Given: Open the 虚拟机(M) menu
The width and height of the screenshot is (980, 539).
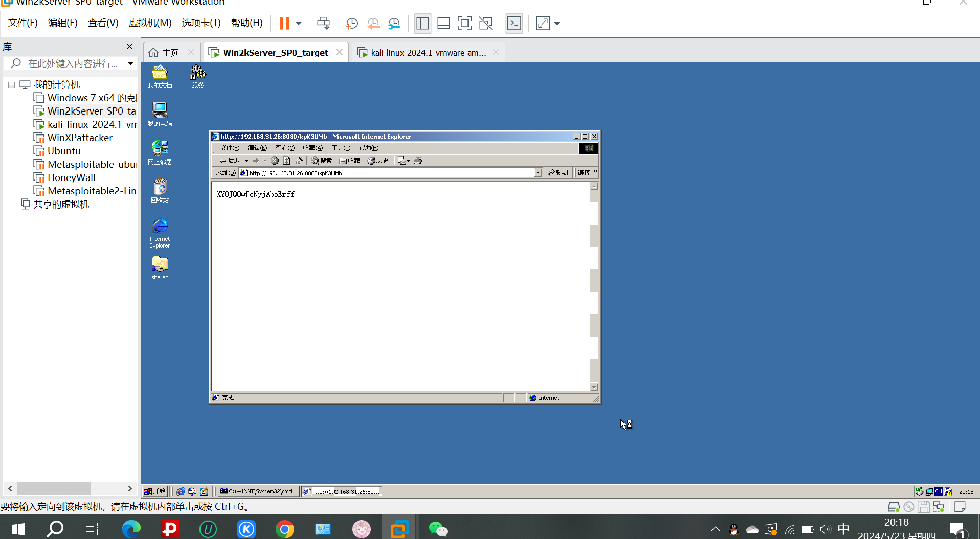Looking at the screenshot, I should click(150, 23).
